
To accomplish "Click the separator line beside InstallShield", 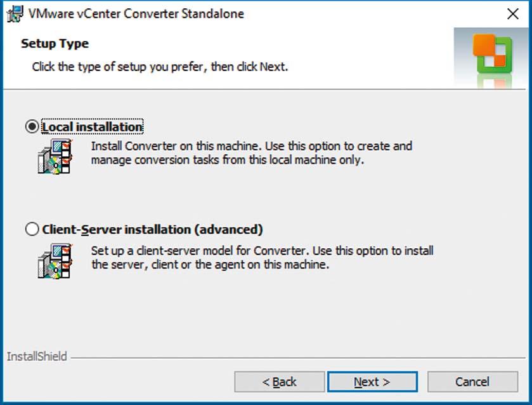I will pyautogui.click(x=292, y=357).
